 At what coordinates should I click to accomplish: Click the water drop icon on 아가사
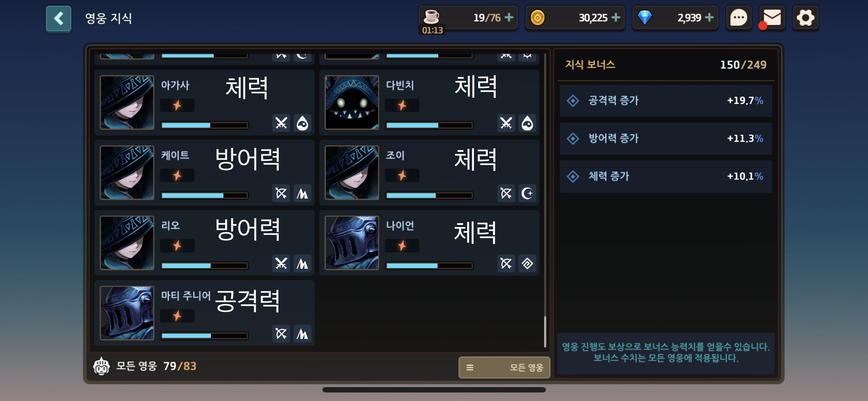[x=302, y=123]
